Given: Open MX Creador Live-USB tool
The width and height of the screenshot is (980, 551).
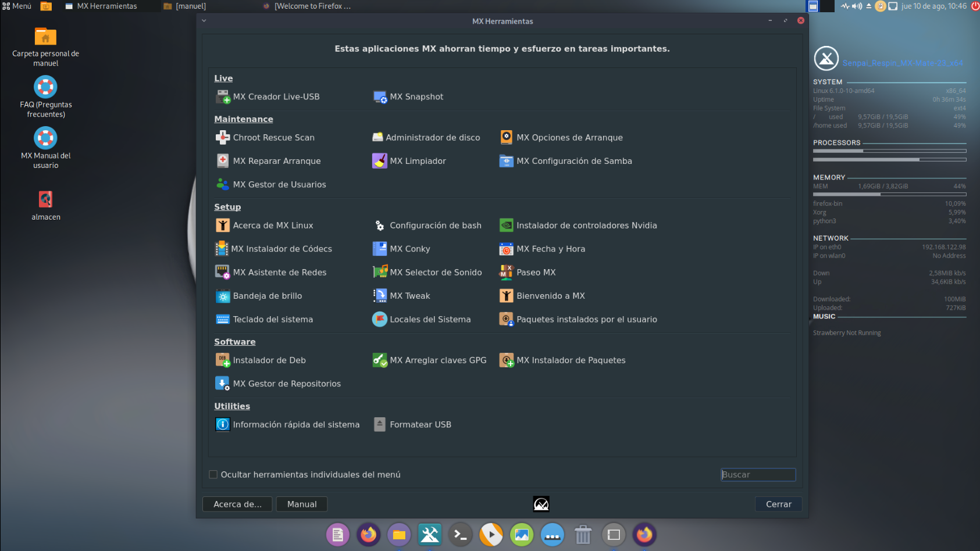Looking at the screenshot, I should pos(268,96).
